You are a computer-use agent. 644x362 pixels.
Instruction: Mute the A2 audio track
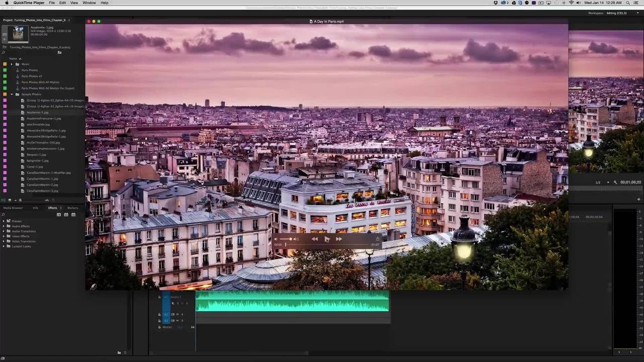[x=177, y=314]
